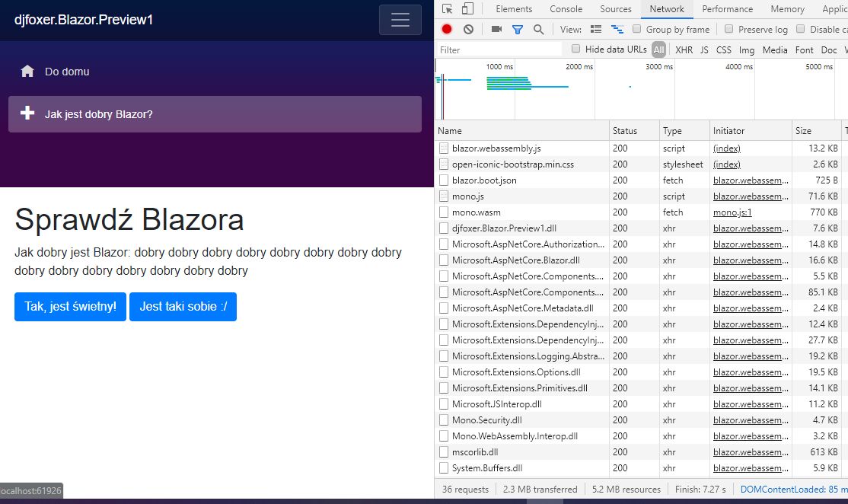Show the overview waterfall view icon
Image resolution: width=848 pixels, height=504 pixels.
coord(617,29)
